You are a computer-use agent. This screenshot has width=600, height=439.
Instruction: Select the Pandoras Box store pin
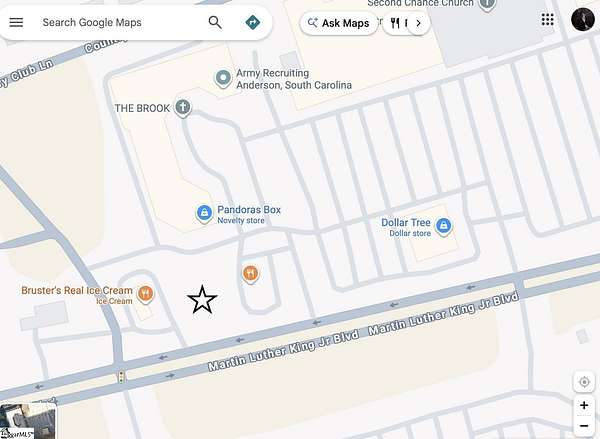pyautogui.click(x=204, y=213)
